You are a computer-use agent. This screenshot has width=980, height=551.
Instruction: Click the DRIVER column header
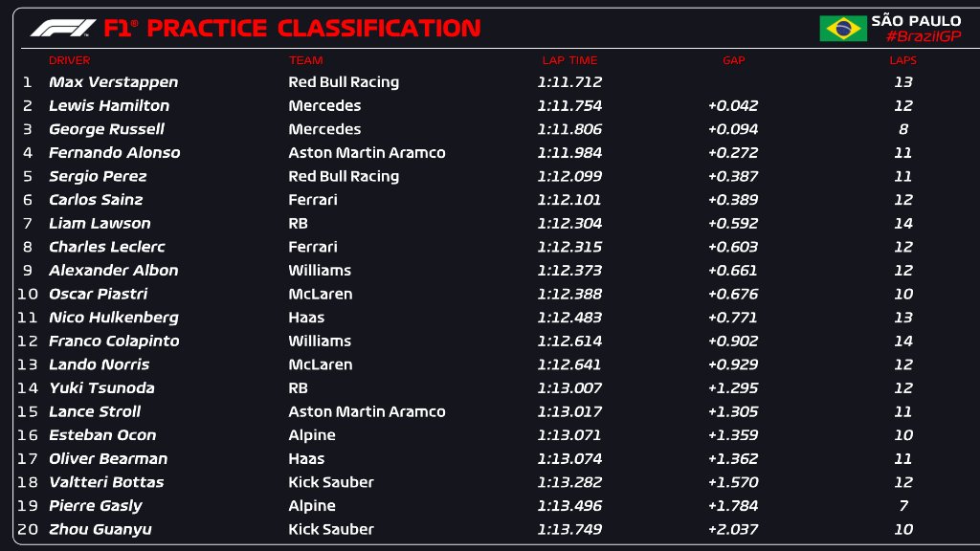point(69,60)
